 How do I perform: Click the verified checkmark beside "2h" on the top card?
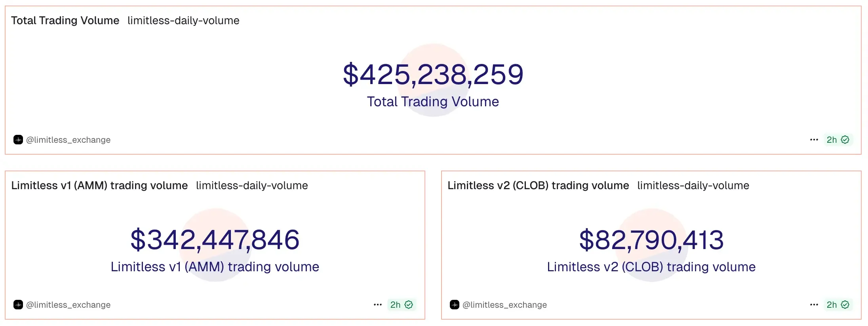845,139
